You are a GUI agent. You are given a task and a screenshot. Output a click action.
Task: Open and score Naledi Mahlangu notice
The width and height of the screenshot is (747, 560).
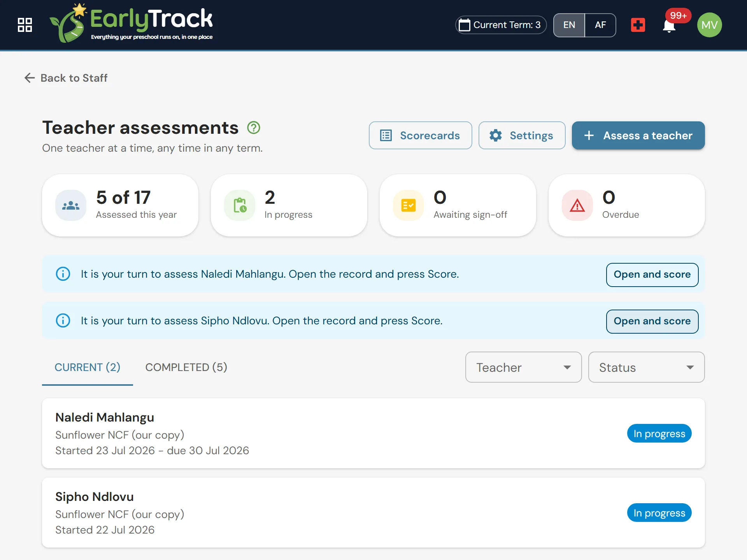(x=652, y=275)
